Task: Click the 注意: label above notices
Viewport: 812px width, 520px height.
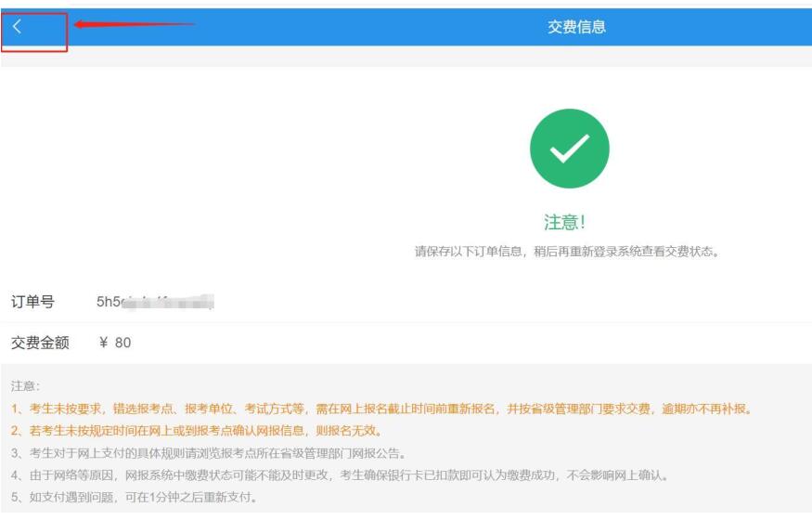Action: point(25,386)
